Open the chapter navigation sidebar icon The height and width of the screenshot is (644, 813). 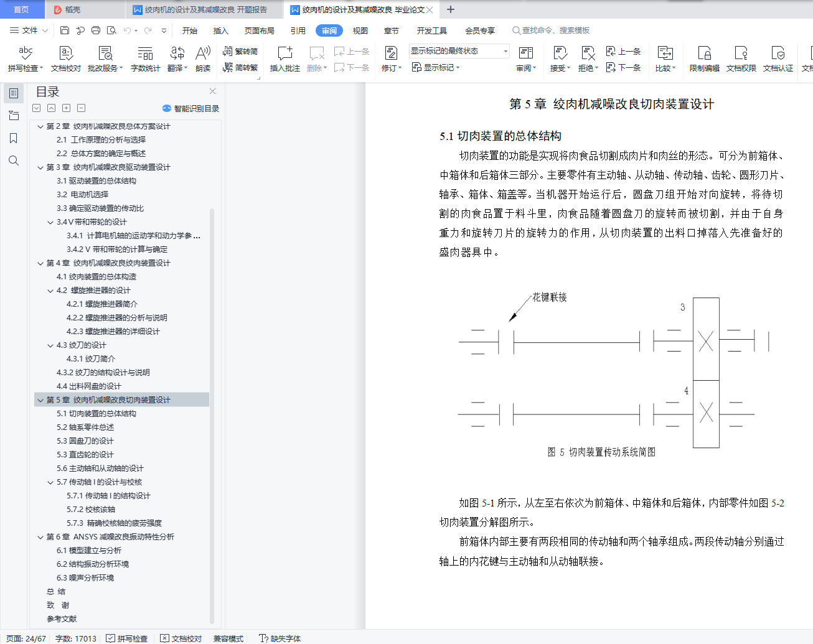point(14,116)
